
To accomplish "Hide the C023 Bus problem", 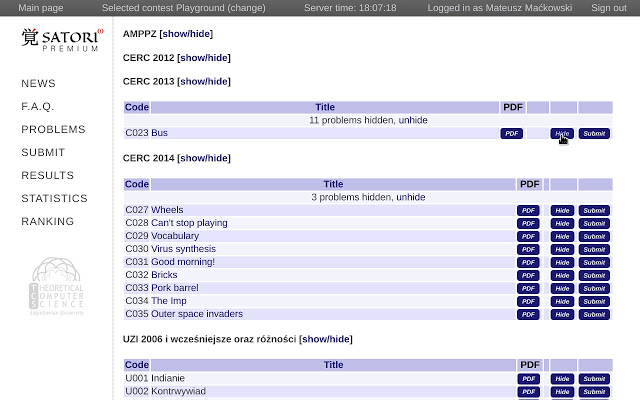I will click(562, 133).
